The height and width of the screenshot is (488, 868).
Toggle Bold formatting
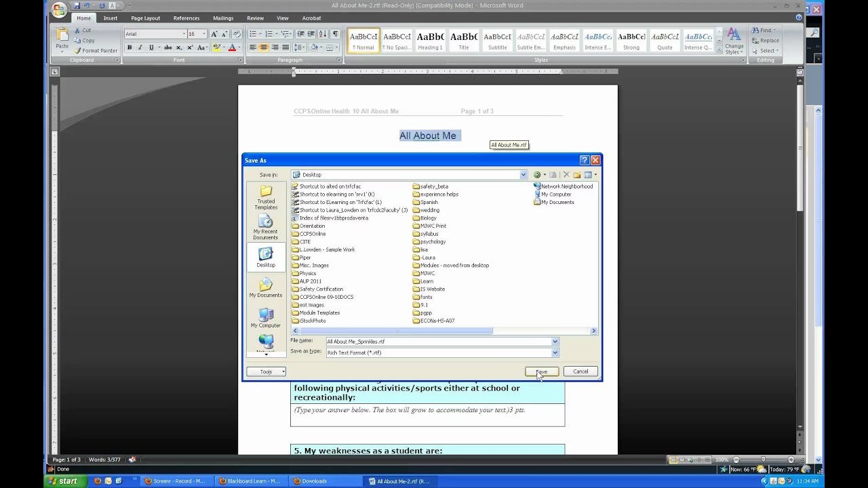point(130,47)
